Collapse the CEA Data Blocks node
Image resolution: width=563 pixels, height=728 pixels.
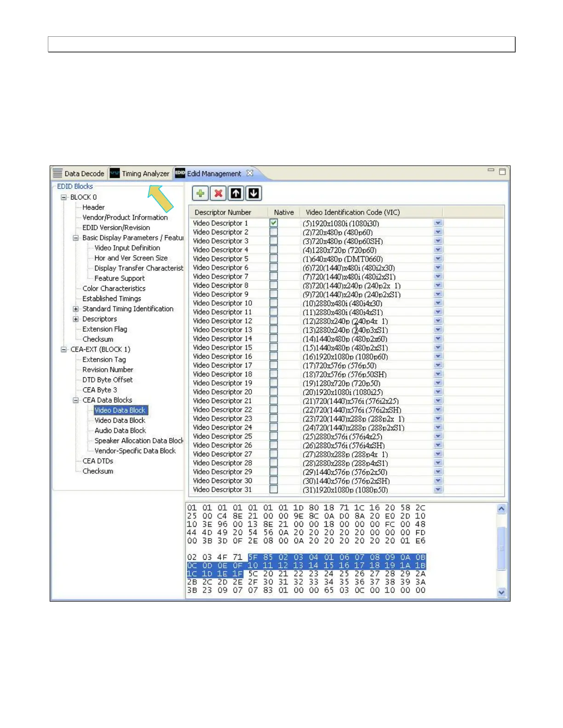tap(76, 400)
